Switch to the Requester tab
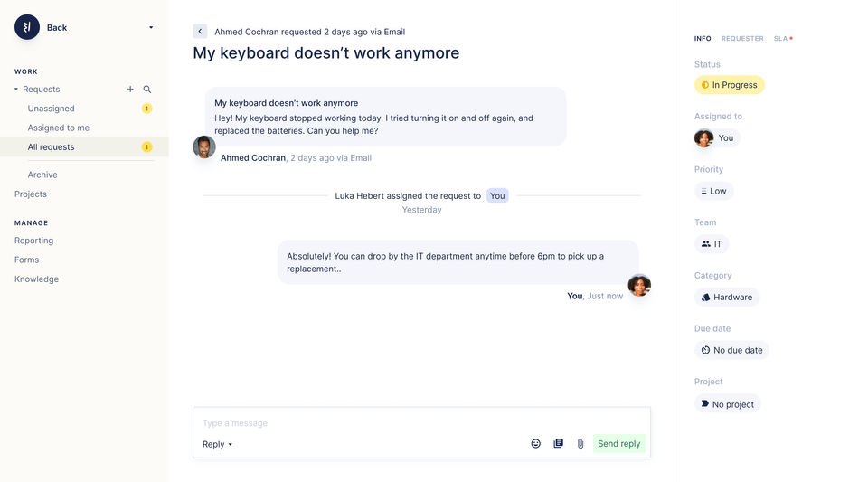 pyautogui.click(x=742, y=38)
